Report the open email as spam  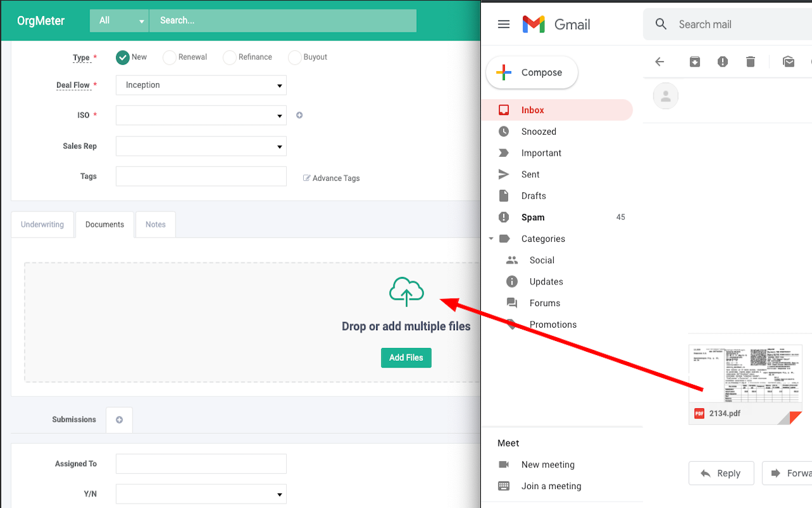(x=723, y=62)
